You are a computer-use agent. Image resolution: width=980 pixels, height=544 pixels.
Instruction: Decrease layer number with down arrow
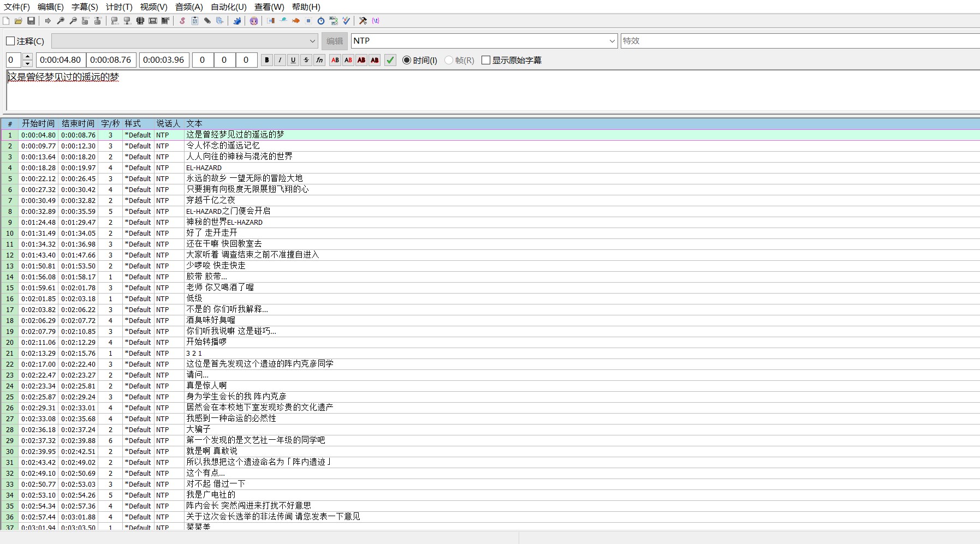pos(27,64)
